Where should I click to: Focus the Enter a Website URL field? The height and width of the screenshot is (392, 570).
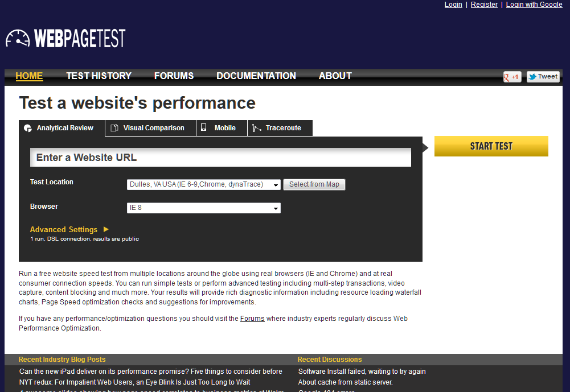click(221, 157)
